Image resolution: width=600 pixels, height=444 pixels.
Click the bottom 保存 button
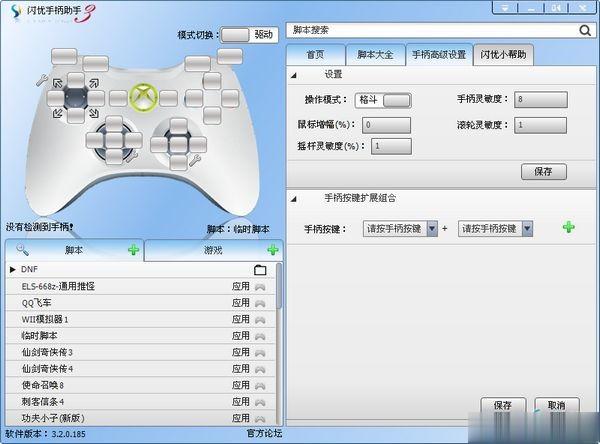(x=503, y=405)
